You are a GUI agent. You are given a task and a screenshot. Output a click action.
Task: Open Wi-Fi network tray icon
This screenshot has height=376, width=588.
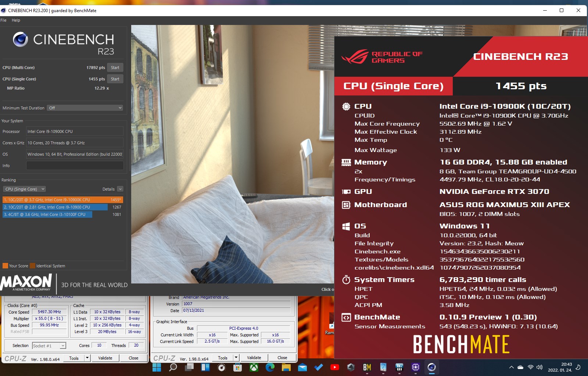coord(530,367)
